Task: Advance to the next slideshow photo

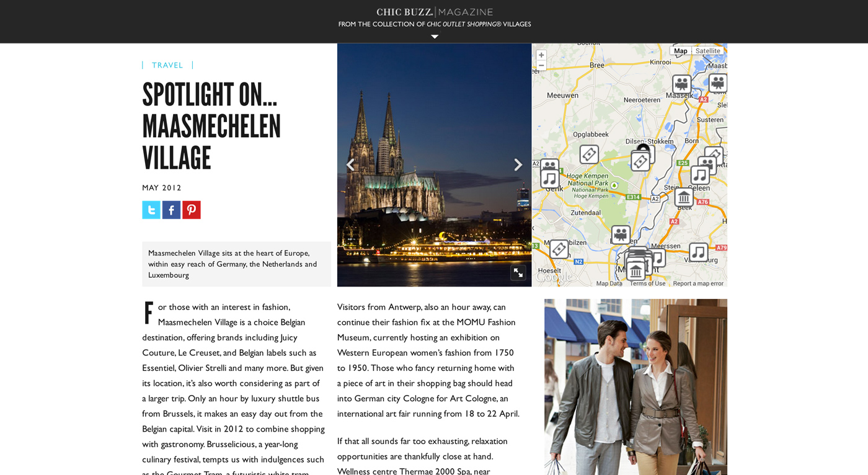Action: coord(518,165)
